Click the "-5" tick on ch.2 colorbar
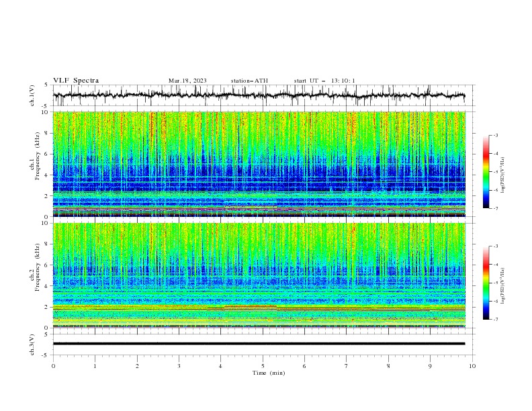The image size is (532, 411). (x=495, y=283)
